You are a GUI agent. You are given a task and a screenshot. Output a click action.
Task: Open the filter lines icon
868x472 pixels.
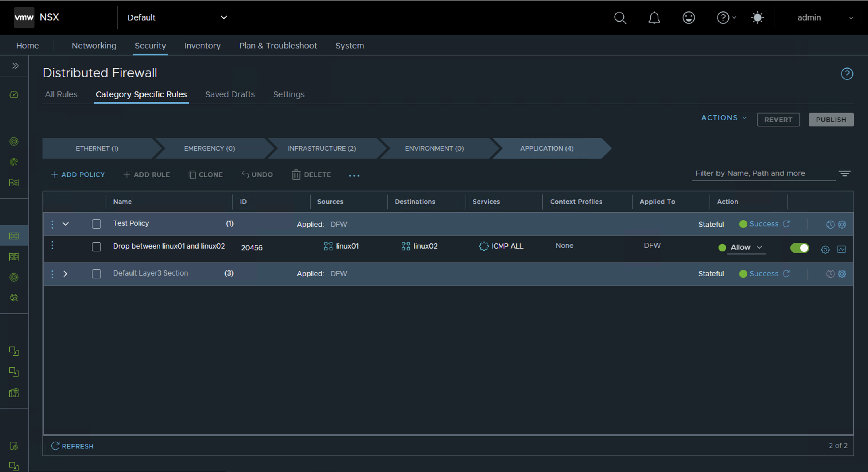pos(844,173)
